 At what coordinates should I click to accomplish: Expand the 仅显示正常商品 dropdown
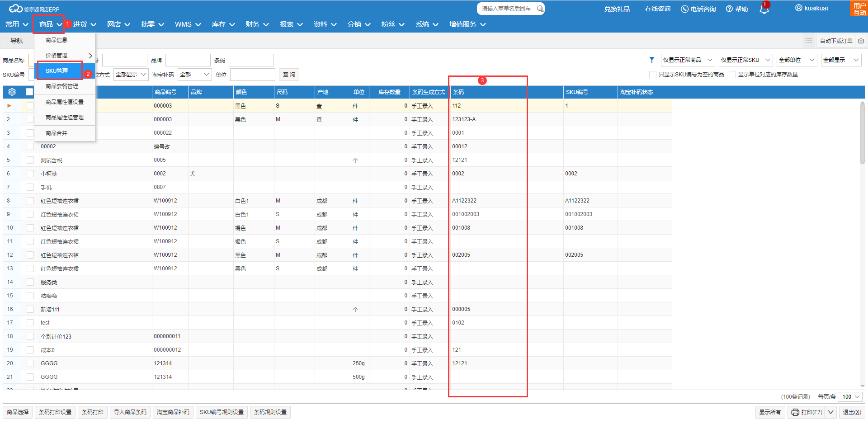[x=688, y=60]
